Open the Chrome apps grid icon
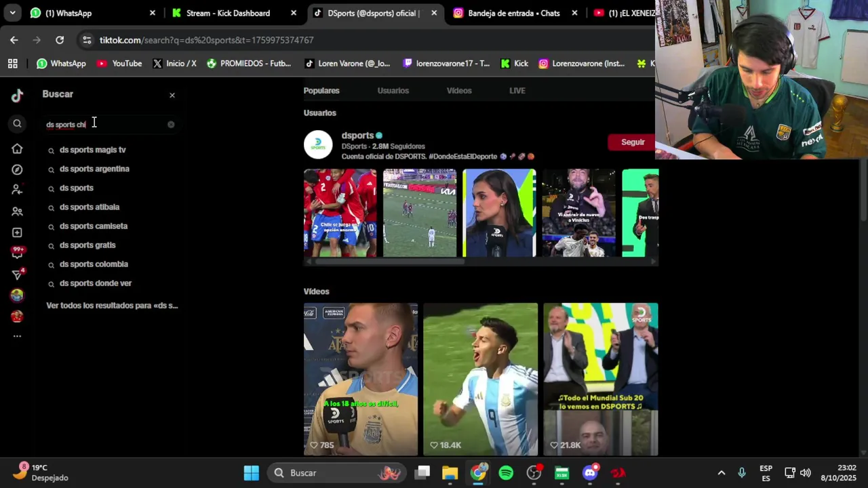868x488 pixels. [12, 64]
